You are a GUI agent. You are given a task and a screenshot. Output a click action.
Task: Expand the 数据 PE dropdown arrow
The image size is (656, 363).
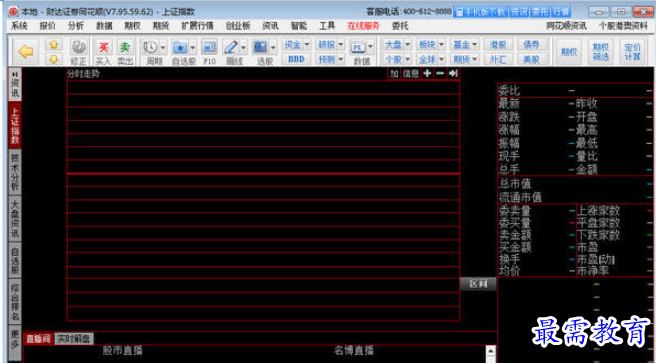[x=371, y=47]
